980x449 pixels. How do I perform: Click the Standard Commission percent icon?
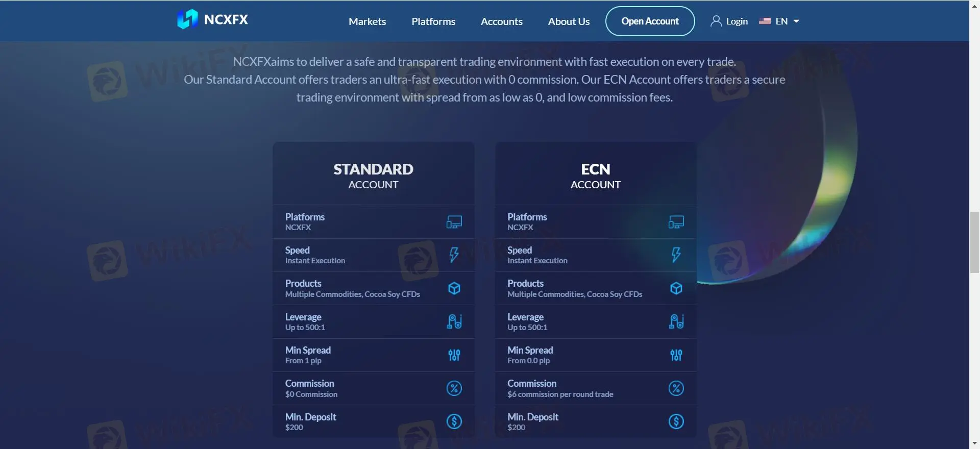click(x=454, y=388)
